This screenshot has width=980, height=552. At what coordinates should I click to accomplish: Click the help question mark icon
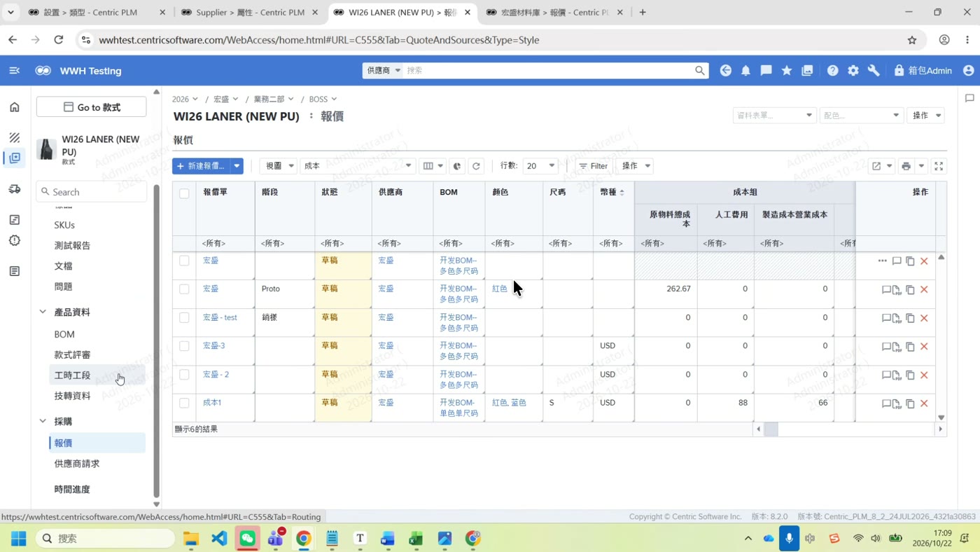(832, 71)
